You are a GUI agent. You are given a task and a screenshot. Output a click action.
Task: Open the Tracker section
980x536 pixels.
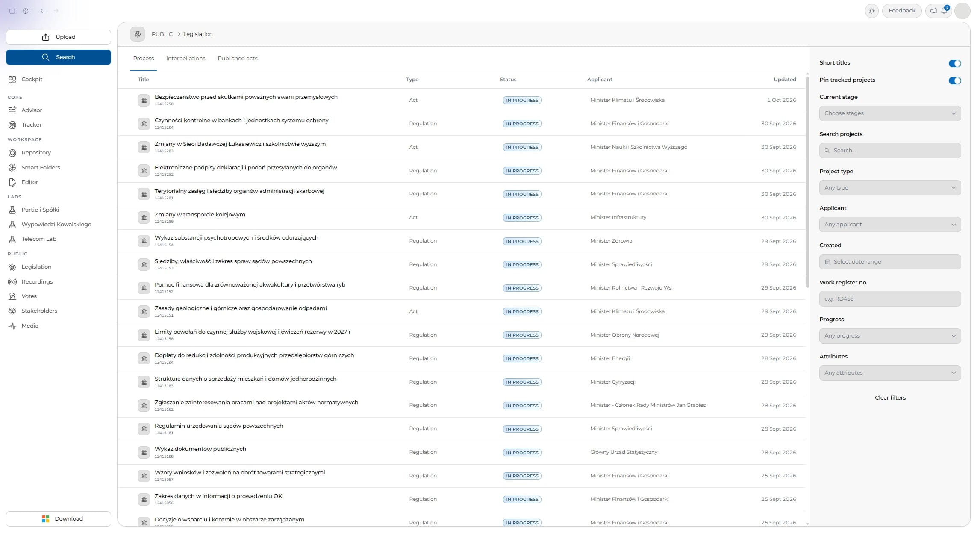32,125
